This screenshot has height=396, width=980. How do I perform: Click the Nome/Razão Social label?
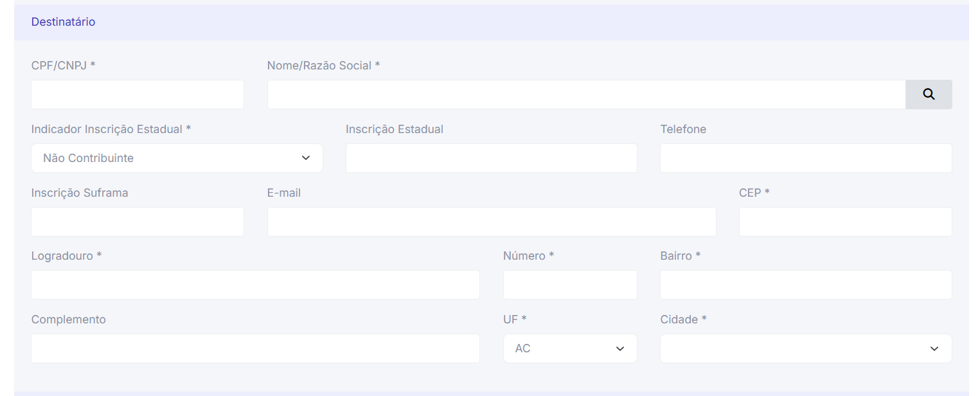[x=323, y=66]
